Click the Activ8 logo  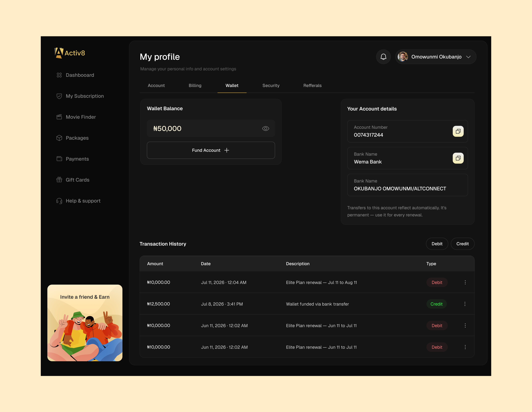[70, 53]
